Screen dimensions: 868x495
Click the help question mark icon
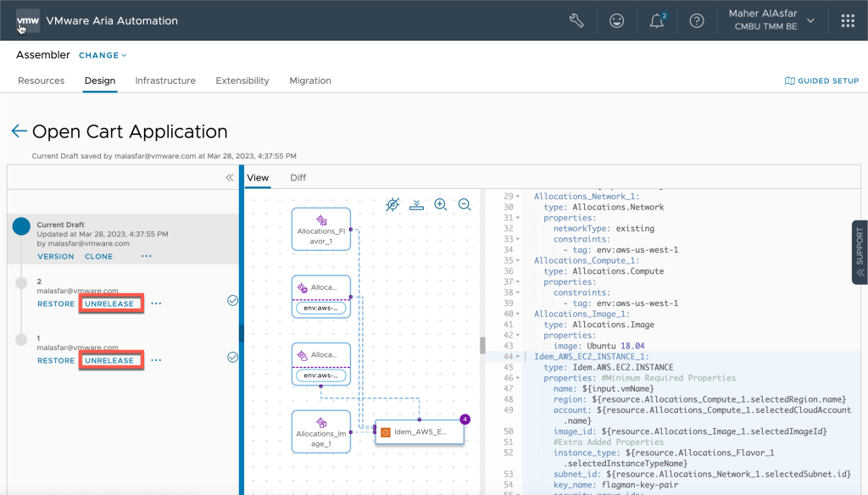[697, 20]
